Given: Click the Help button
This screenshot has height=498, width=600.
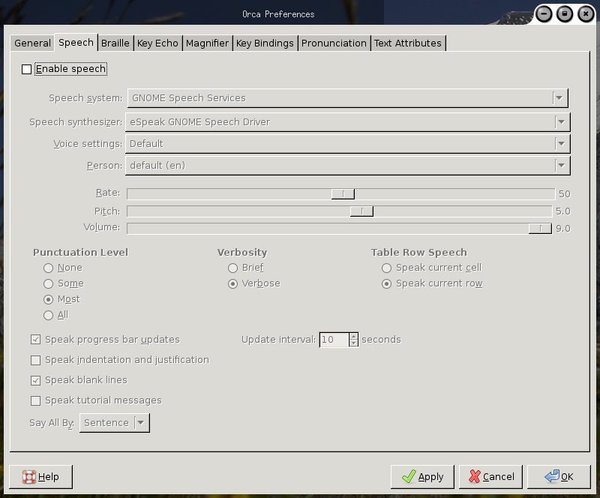Looking at the screenshot, I should tap(41, 477).
